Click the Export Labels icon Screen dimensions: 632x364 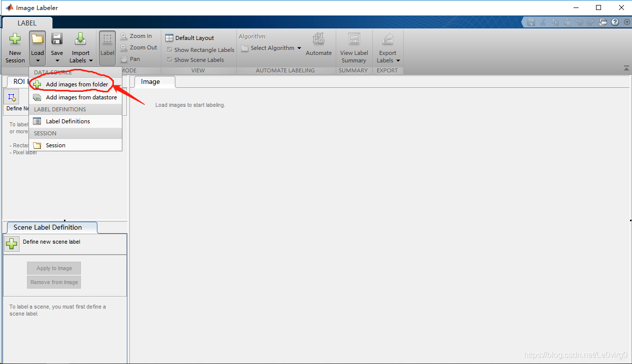pos(388,40)
